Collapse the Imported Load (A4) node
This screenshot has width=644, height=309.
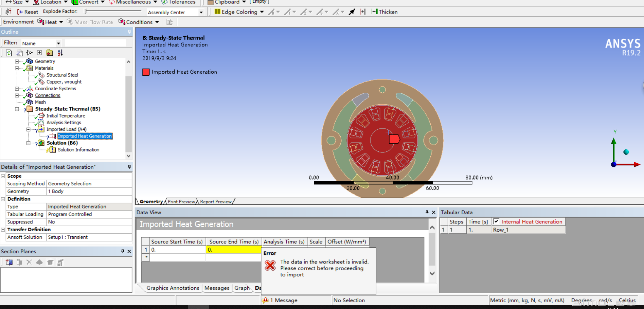tap(28, 129)
